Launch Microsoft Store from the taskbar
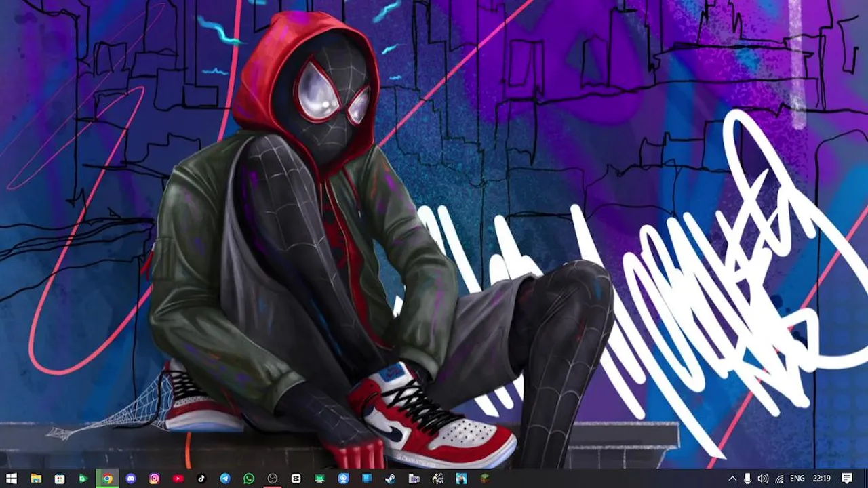Screen dimensions: 868x488 60,479
